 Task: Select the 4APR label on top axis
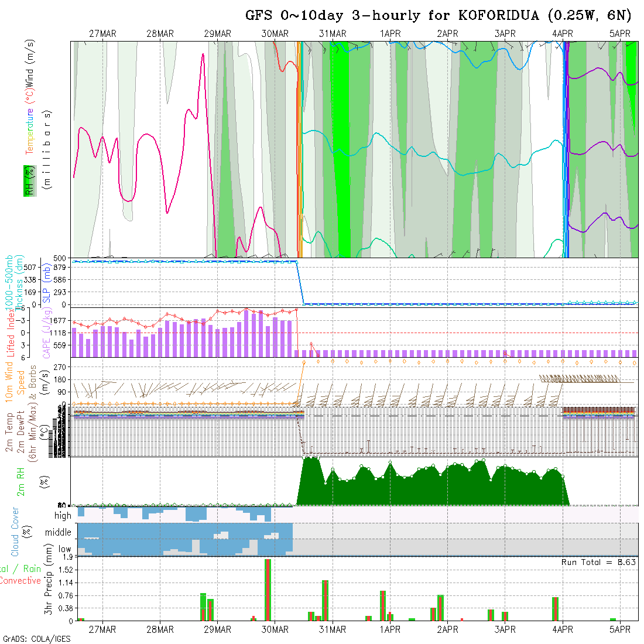pyautogui.click(x=563, y=34)
